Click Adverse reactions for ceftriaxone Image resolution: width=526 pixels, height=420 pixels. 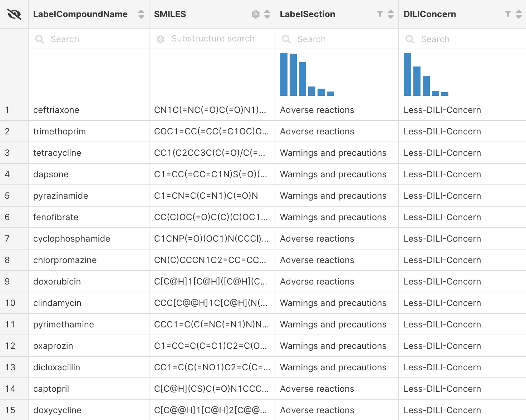(337, 110)
